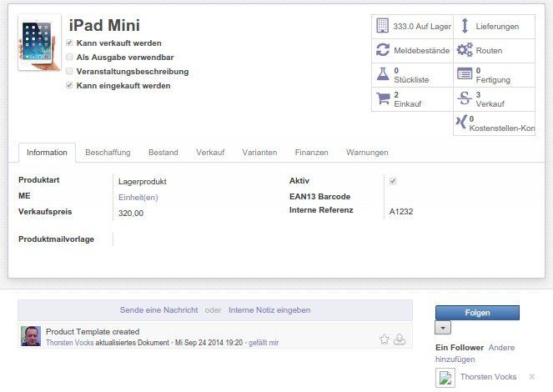The image size is (553, 392).
Task: Enable the Als Ausgabe verwendbar checkbox
Action: click(x=69, y=58)
